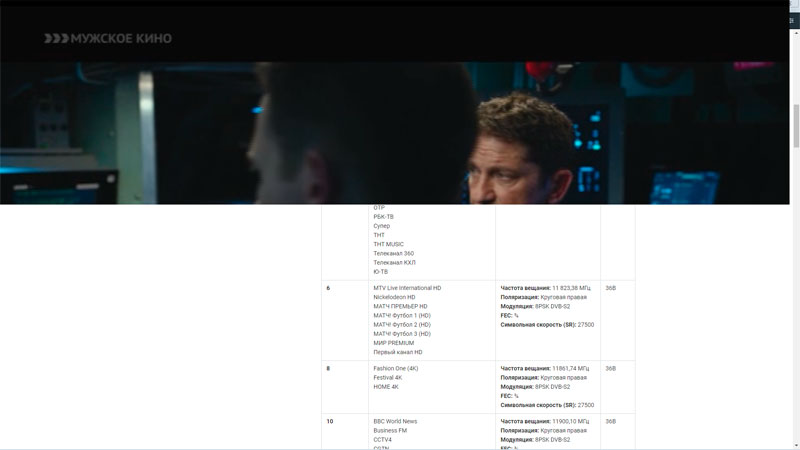Screen dimensions: 800x450
Task: Click МАТЧ! Футбол 3 (HD) entry
Action: click(x=402, y=334)
